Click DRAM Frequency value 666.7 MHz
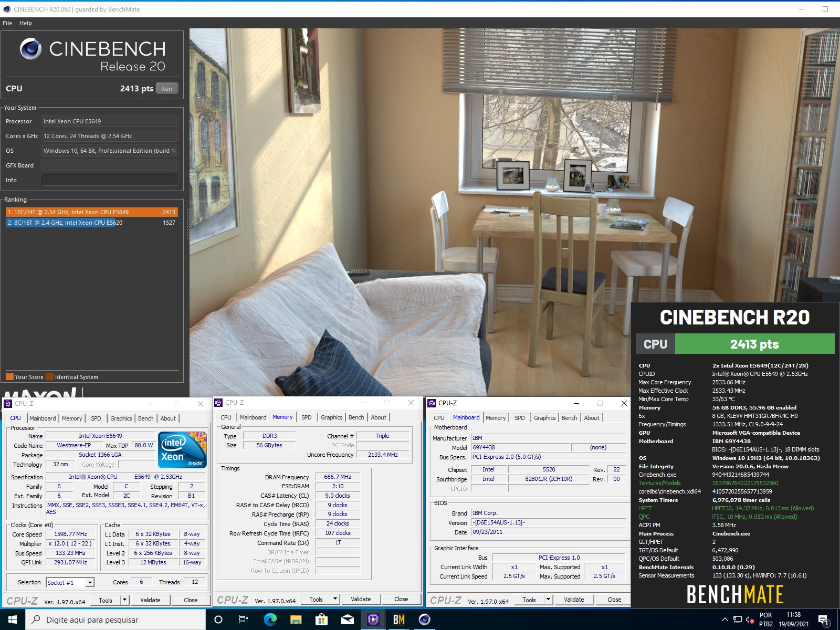The width and height of the screenshot is (840, 630). click(338, 477)
